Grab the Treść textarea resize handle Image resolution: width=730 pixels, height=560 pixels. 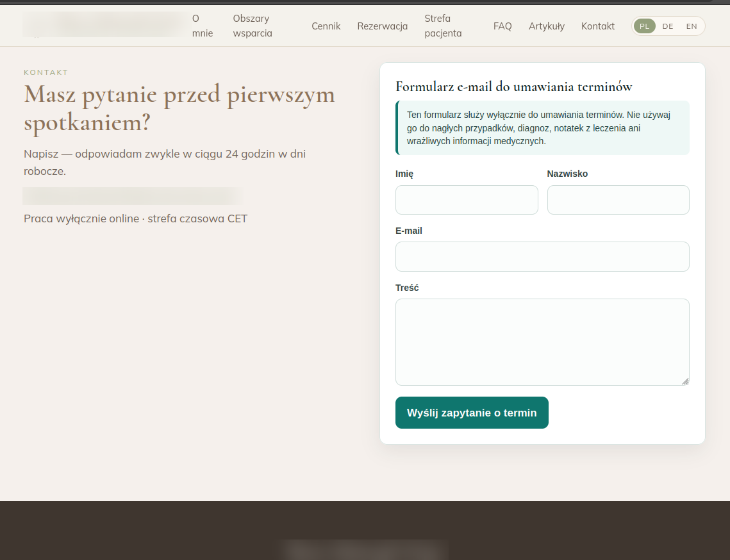[x=685, y=382]
